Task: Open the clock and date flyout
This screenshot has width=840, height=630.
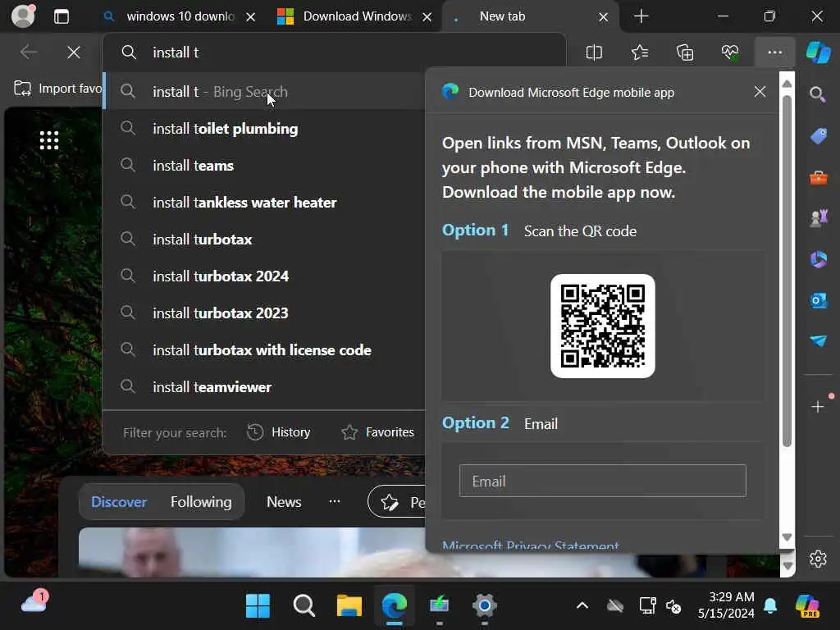Action: pos(726,605)
